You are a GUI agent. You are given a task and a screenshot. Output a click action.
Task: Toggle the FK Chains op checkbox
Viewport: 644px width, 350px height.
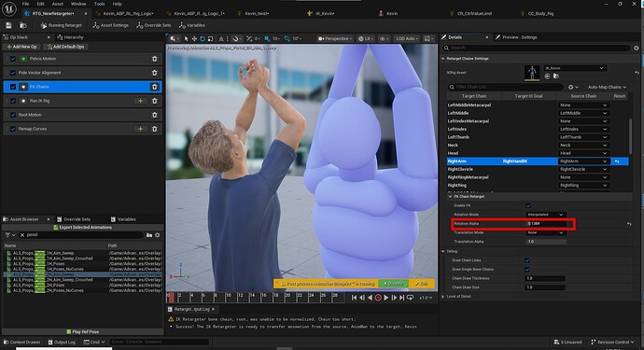click(x=13, y=87)
